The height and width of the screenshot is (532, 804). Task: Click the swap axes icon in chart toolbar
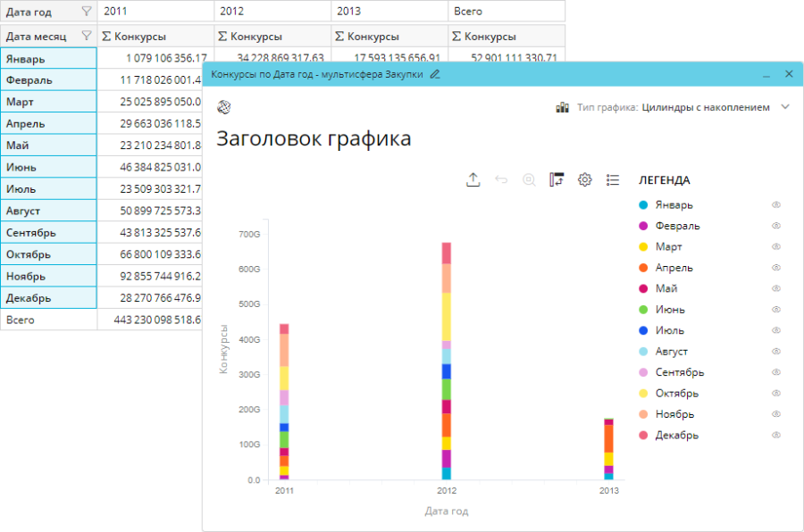click(x=557, y=179)
